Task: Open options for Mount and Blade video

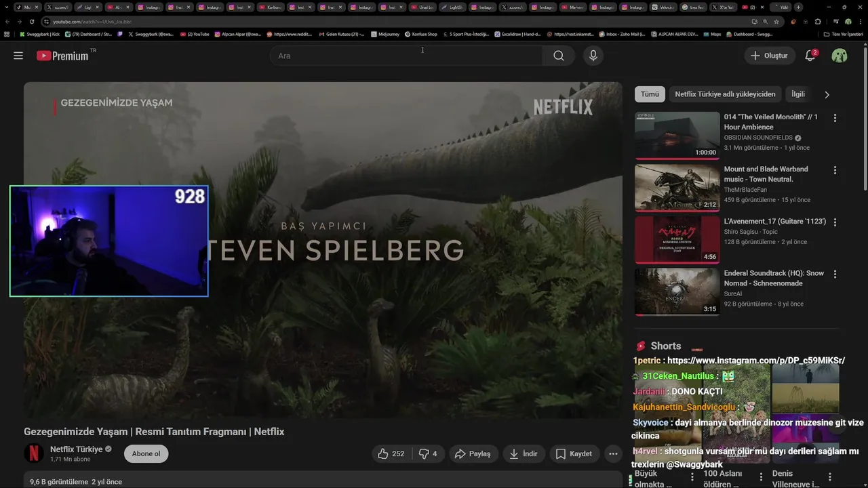Action: tap(835, 170)
